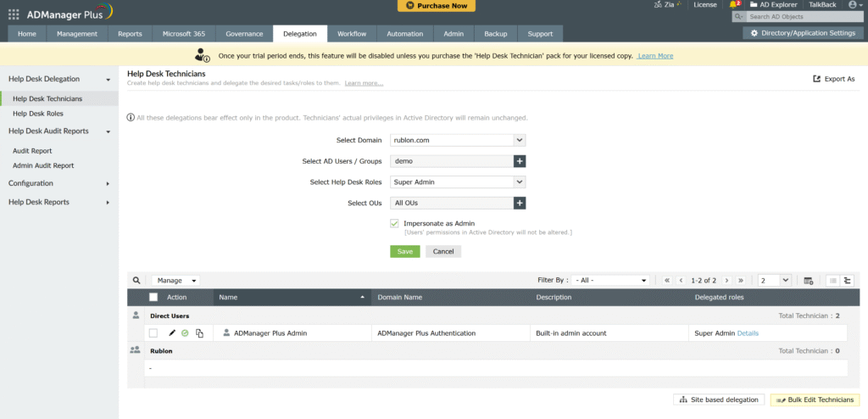The image size is (868, 419).
Task: Switch to Reports tab
Action: [130, 34]
